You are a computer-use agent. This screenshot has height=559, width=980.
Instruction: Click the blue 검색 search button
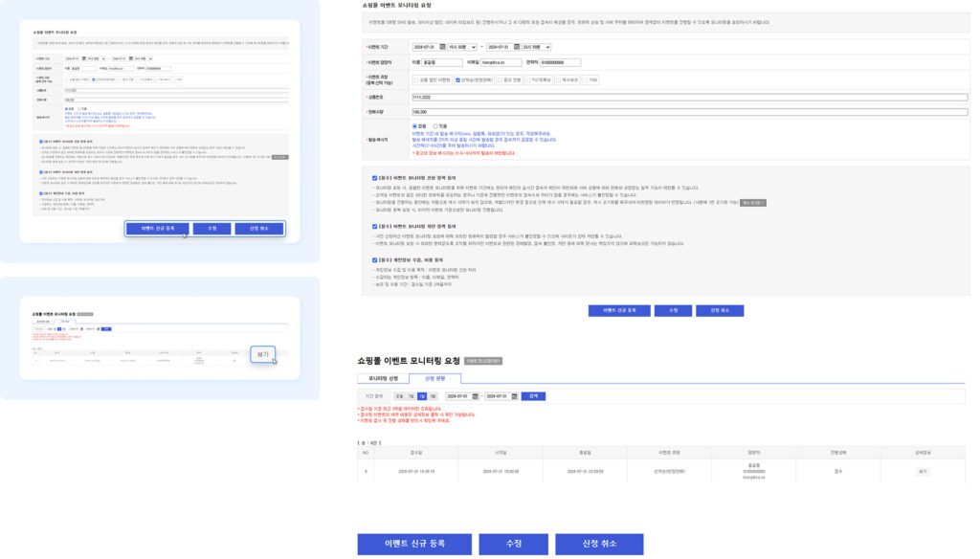532,396
